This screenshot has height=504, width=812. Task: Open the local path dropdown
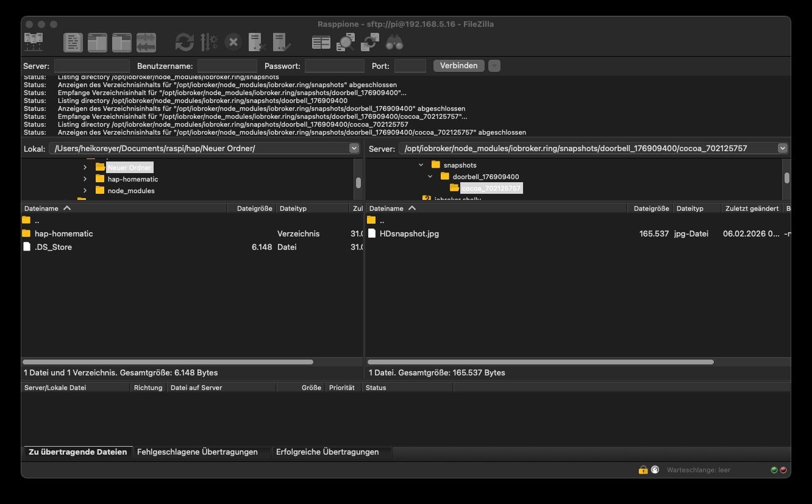click(354, 148)
